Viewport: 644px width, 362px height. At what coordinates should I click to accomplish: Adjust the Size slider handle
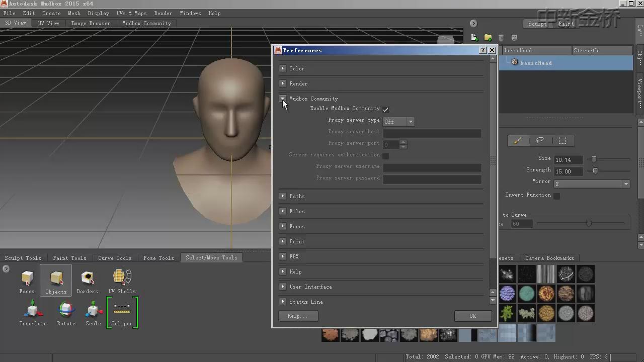click(x=594, y=159)
